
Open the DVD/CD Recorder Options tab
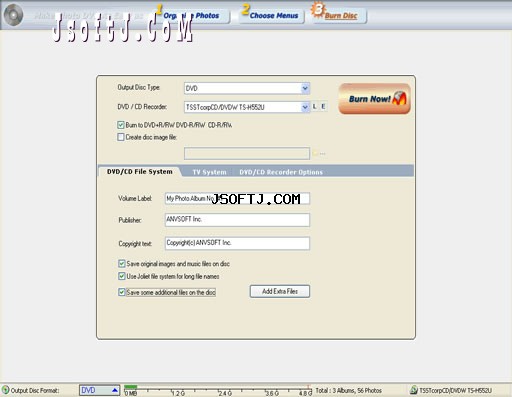pos(281,172)
